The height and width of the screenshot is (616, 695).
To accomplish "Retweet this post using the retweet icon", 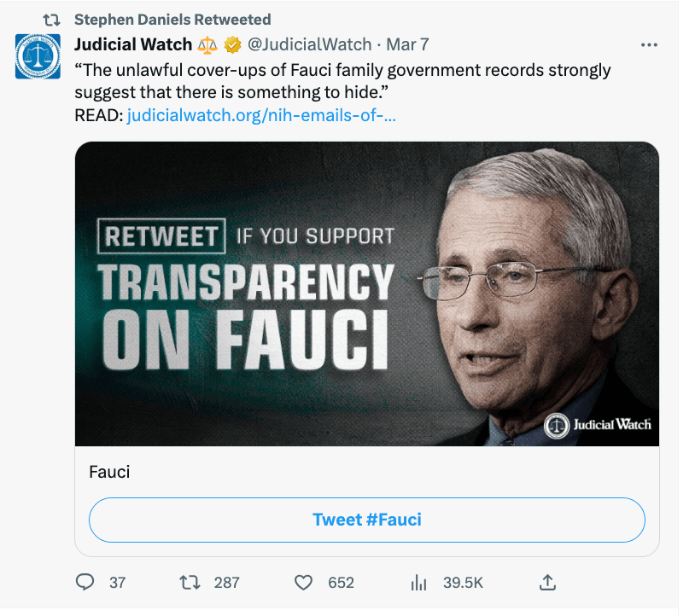I will coord(190,582).
